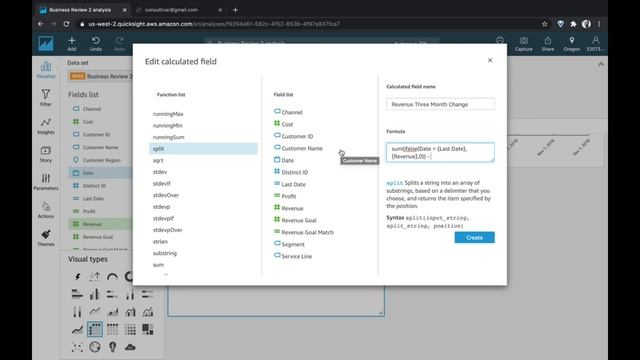Image resolution: width=640 pixels, height=360 pixels.
Task: Select the sqrt function
Action: click(158, 160)
